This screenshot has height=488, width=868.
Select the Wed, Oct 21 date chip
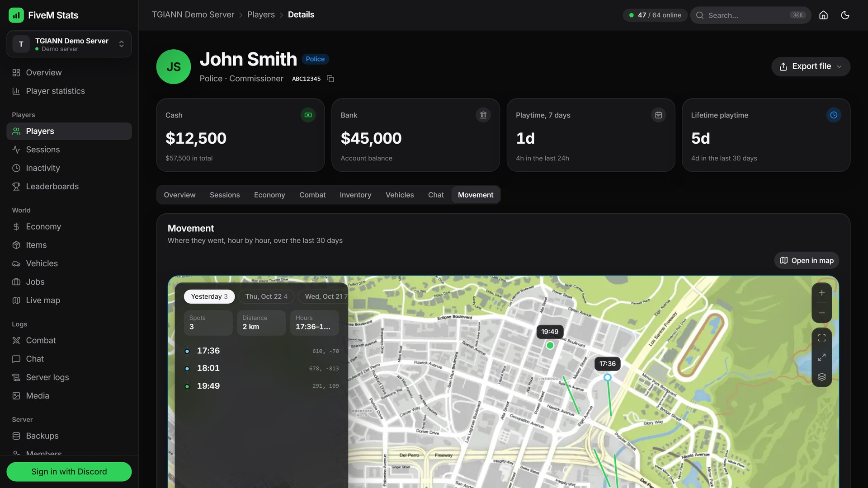[x=324, y=296]
